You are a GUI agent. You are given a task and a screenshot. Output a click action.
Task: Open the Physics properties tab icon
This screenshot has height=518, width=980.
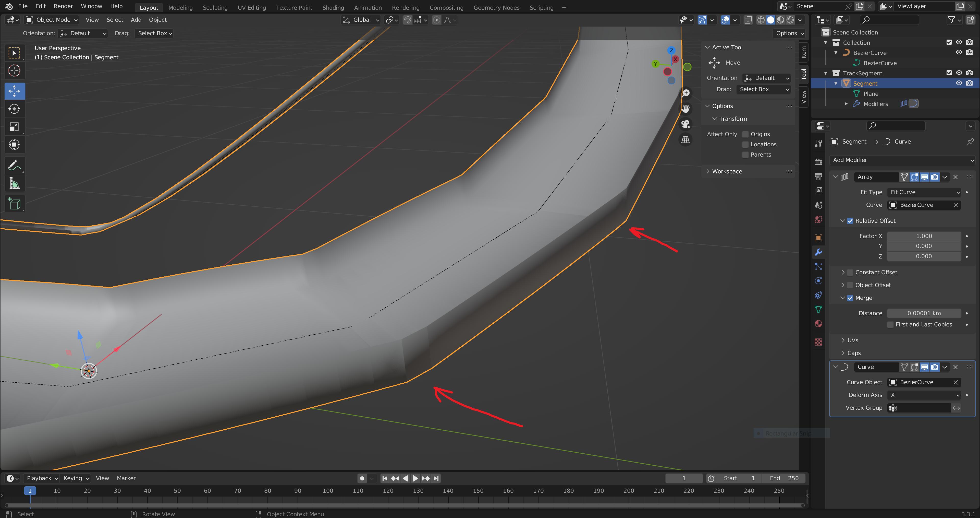tap(818, 281)
